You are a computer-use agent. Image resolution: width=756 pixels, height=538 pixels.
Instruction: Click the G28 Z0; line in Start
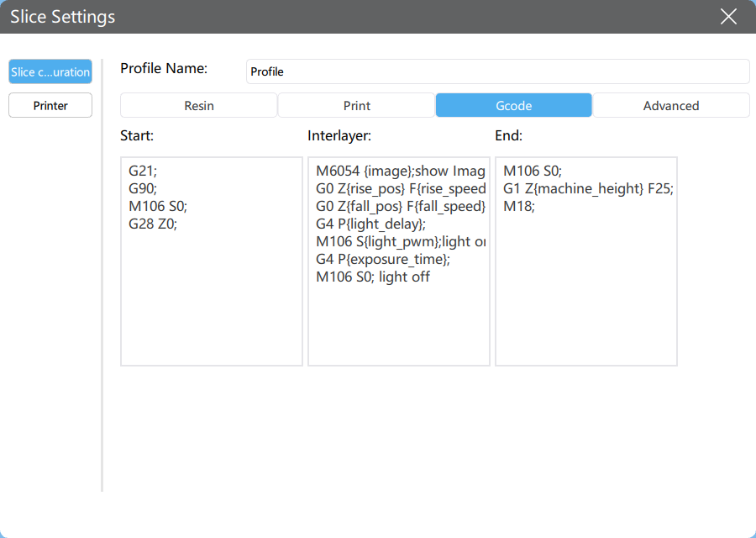click(x=152, y=224)
